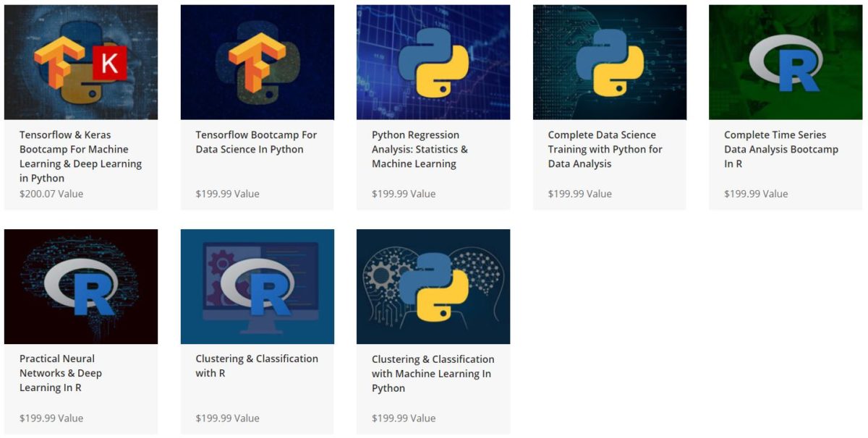The height and width of the screenshot is (438, 868).
Task: Open the Clustering & Classification with R image
Action: [258, 285]
